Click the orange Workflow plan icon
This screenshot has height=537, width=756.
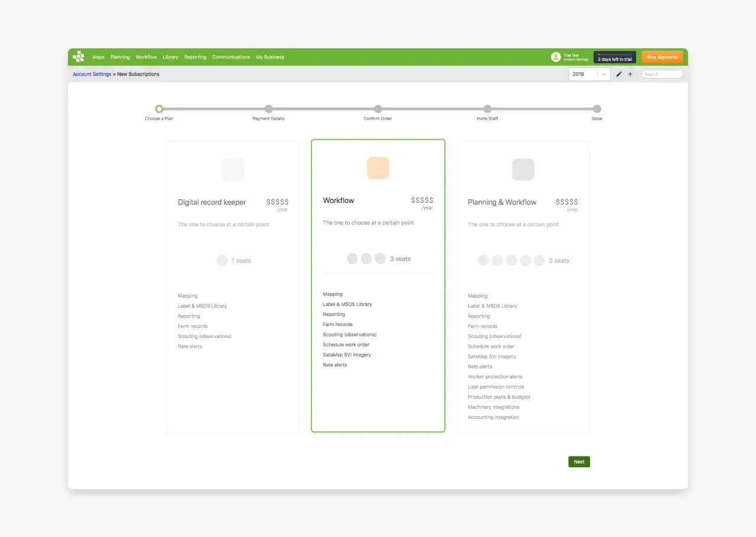pos(378,168)
